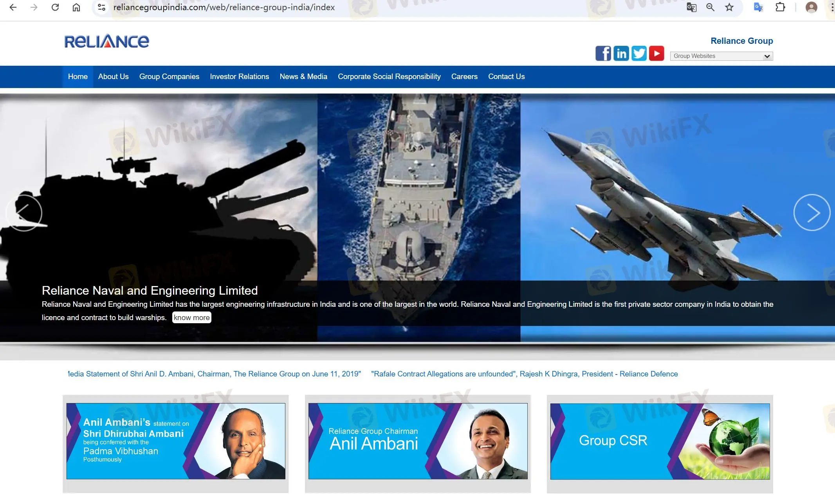The height and width of the screenshot is (504, 835).
Task: Open the Group Companies menu
Action: tap(169, 77)
